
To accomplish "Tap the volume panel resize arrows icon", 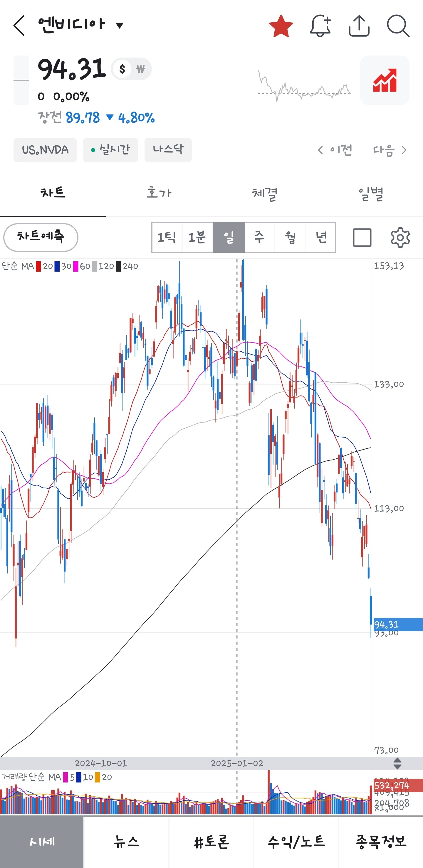I will tap(397, 763).
